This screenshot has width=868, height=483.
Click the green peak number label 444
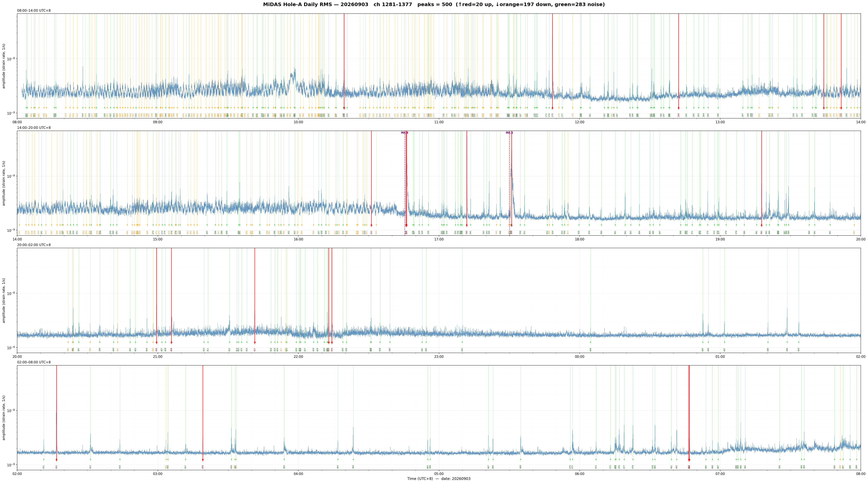591,350
